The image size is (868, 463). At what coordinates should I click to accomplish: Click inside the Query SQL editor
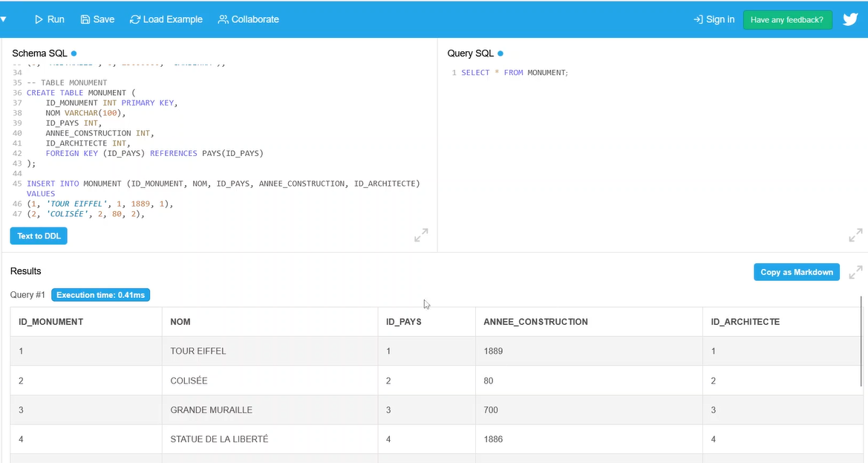click(653, 149)
